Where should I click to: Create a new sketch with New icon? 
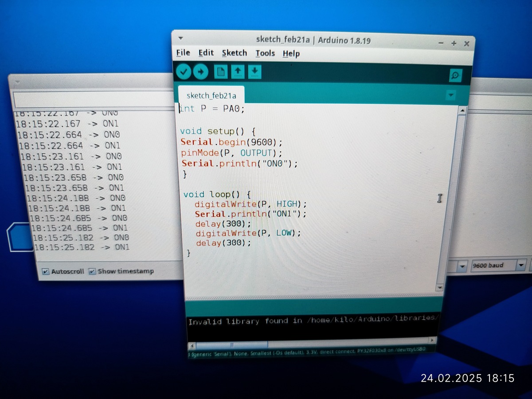click(221, 71)
